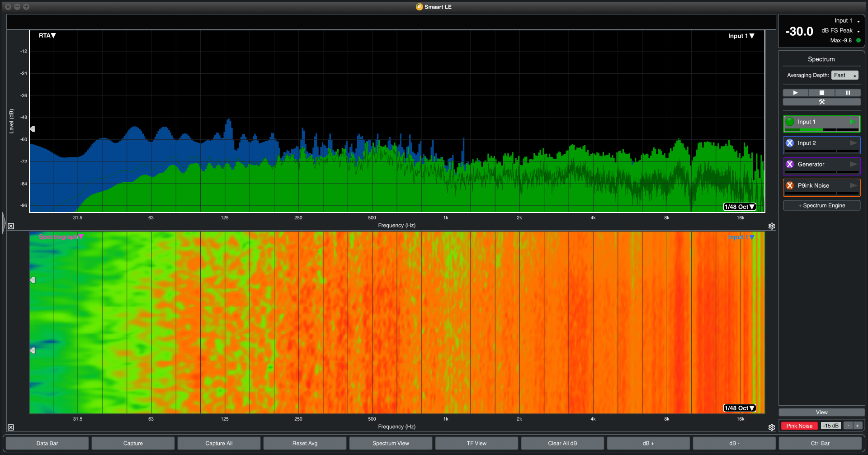
Task: Show Generator trace via purple X circle
Action: pos(790,164)
